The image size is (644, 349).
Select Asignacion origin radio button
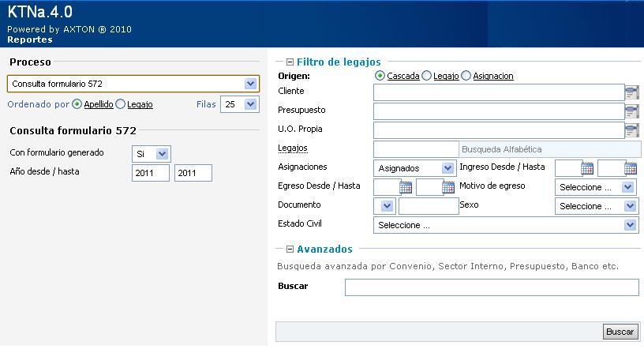pyautogui.click(x=466, y=76)
